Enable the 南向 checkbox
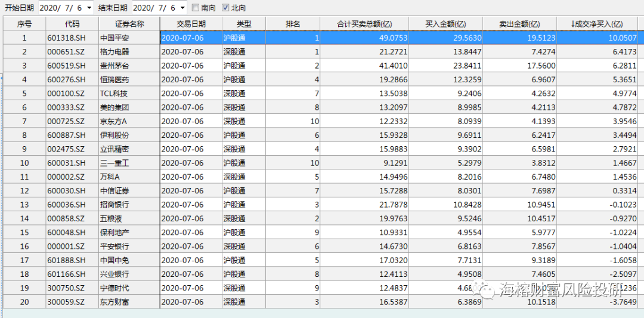The height and width of the screenshot is (318, 644). coord(196,7)
